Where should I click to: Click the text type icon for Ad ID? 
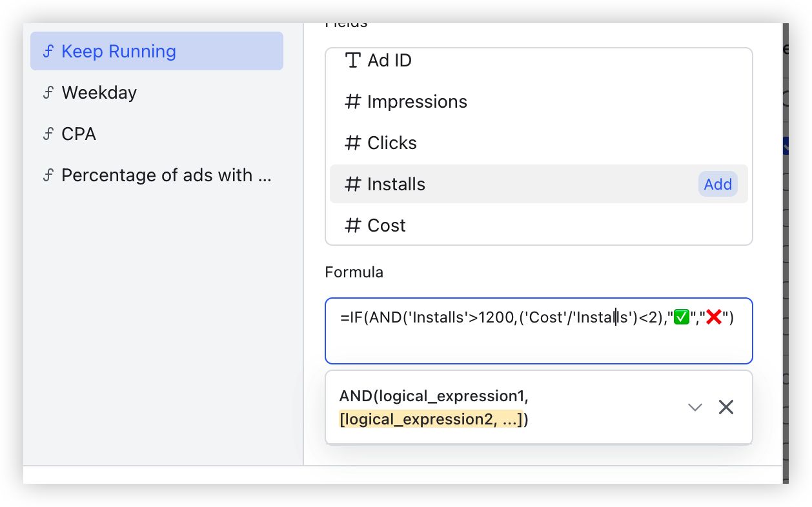(x=352, y=61)
